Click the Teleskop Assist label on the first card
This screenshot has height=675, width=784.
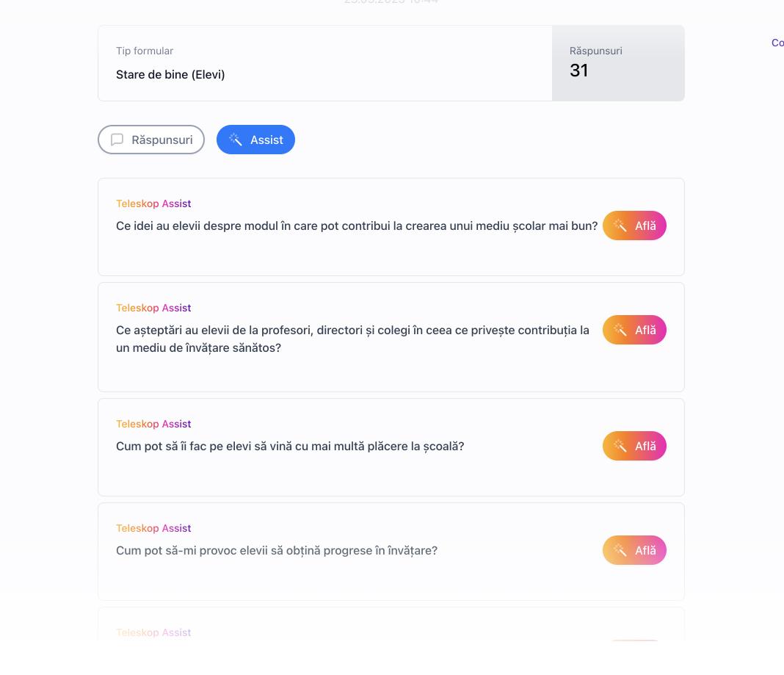click(x=153, y=203)
